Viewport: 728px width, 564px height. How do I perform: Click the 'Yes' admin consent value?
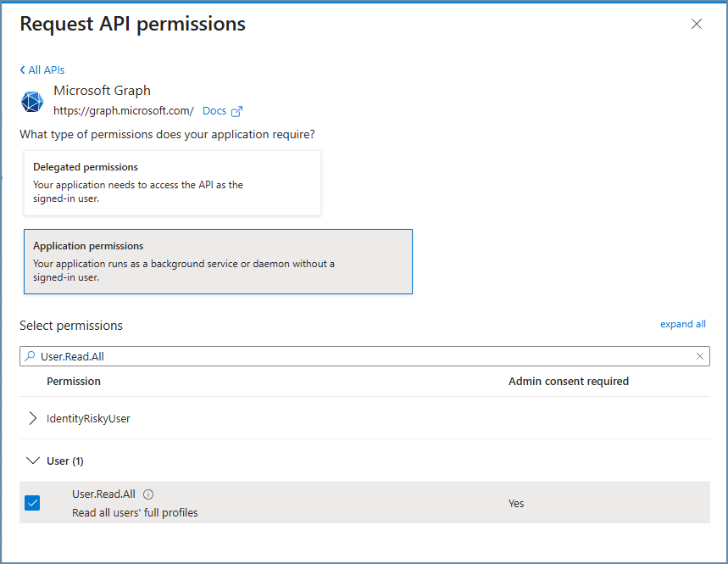[x=516, y=504]
